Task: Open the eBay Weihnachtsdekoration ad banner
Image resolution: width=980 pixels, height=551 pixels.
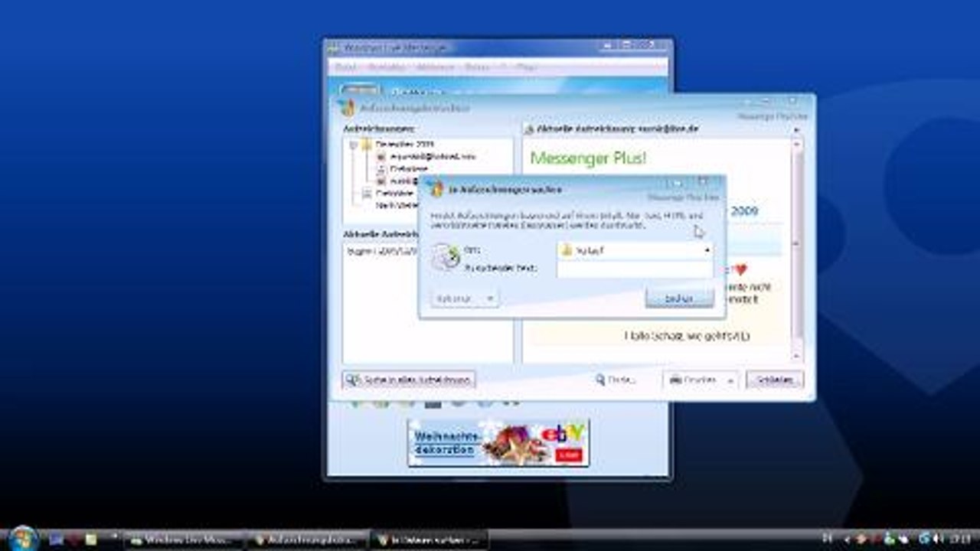Action: pos(498,442)
